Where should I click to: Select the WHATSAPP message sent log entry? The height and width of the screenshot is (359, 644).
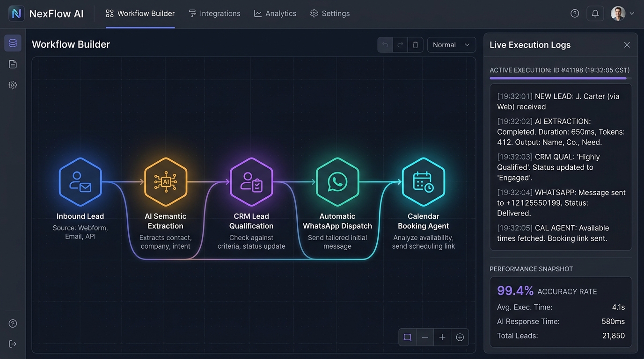561,203
